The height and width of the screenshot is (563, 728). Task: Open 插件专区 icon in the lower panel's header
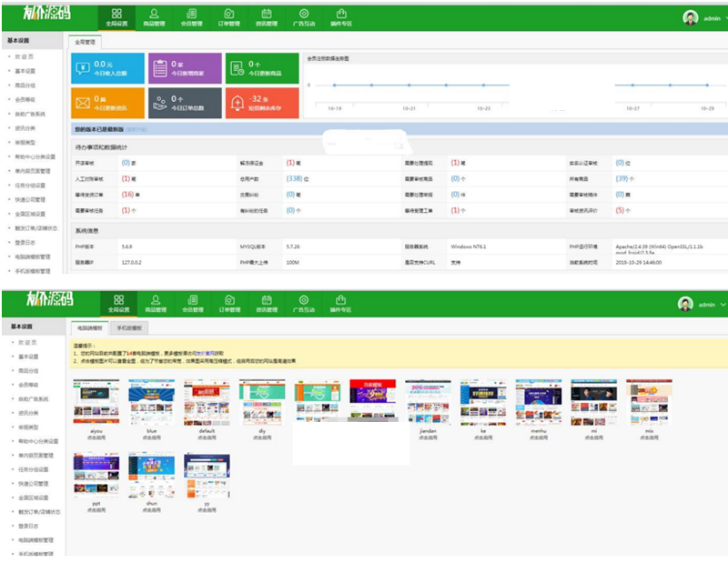(340, 301)
